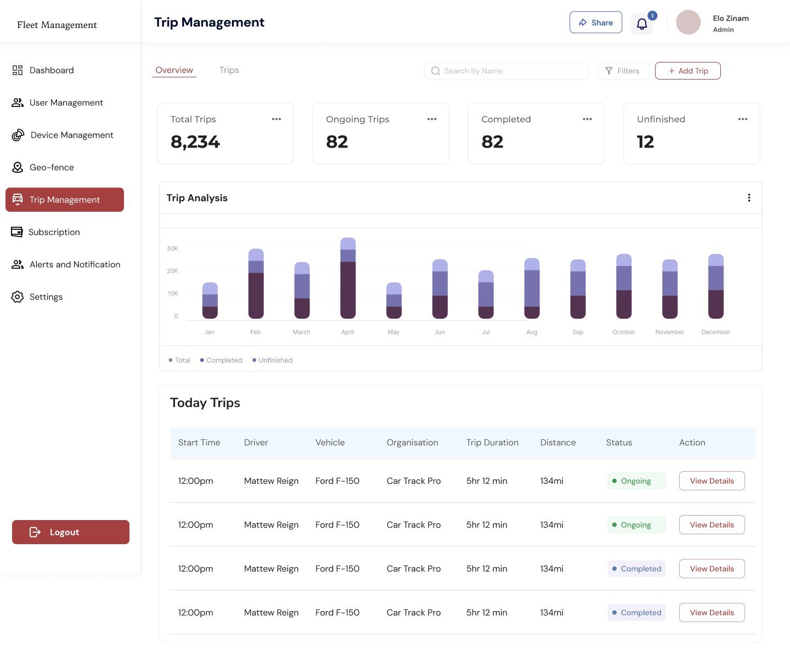This screenshot has width=790, height=672.
Task: Click the December bar in Trip Analysis chart
Action: tap(716, 286)
